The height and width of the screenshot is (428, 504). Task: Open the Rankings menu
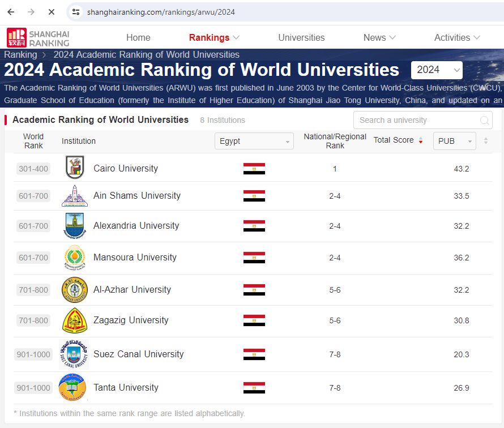pyautogui.click(x=214, y=37)
